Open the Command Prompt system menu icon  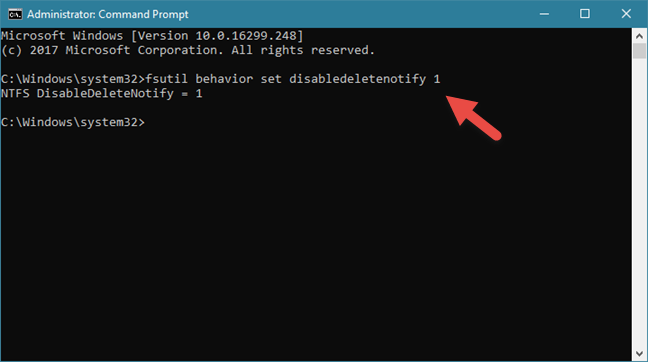[15, 14]
